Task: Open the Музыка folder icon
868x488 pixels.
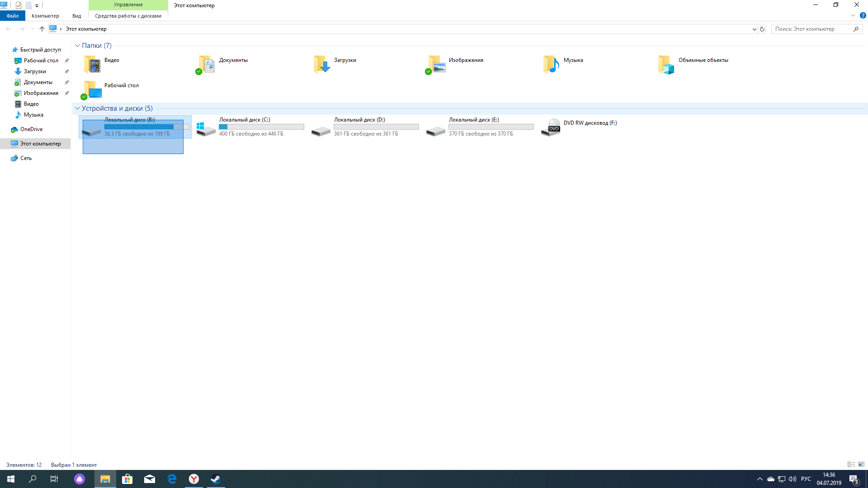Action: [552, 65]
